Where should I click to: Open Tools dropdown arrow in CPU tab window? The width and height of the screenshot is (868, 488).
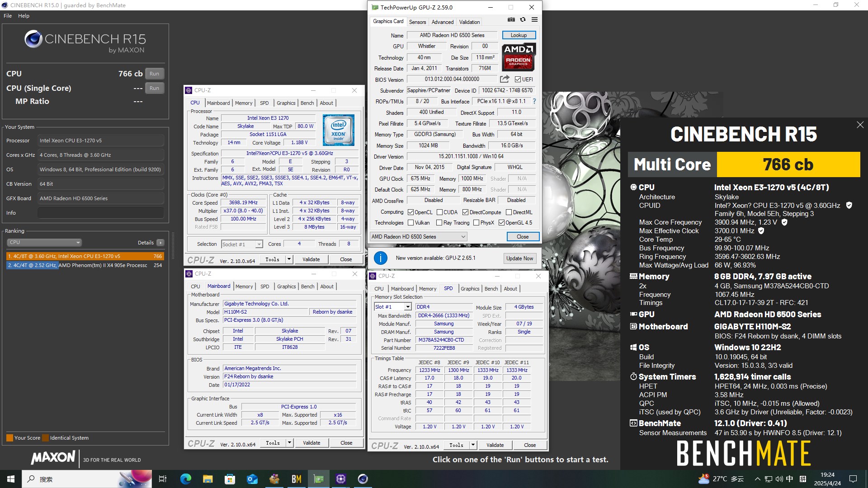coord(289,259)
